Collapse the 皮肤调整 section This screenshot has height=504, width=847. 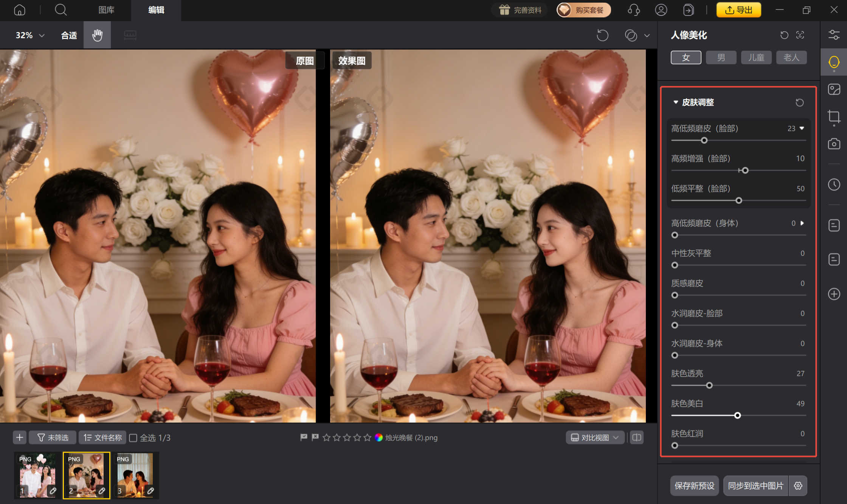tap(676, 102)
